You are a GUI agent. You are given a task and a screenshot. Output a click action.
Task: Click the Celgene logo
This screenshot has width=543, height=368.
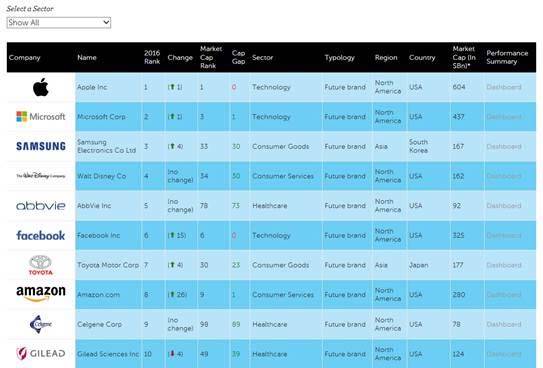(41, 324)
